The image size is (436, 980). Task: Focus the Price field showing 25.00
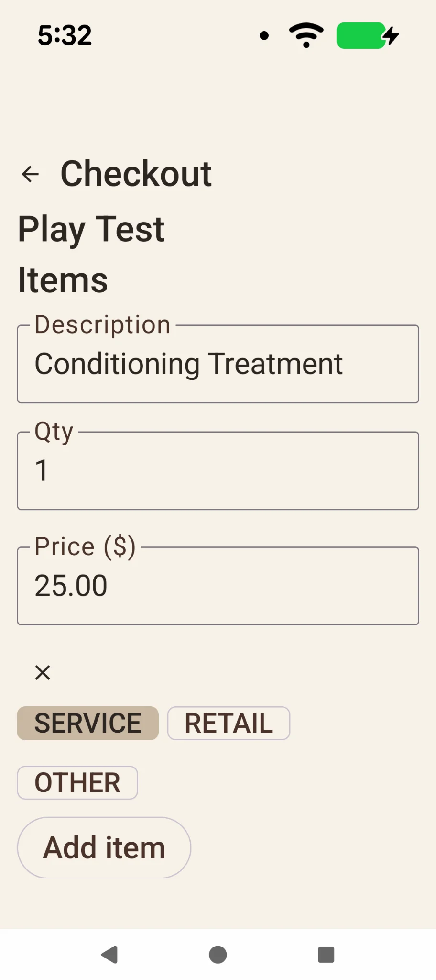pos(218,586)
